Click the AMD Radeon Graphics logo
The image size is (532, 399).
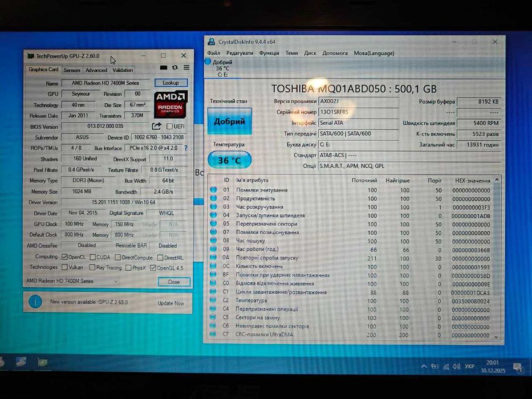[x=170, y=104]
